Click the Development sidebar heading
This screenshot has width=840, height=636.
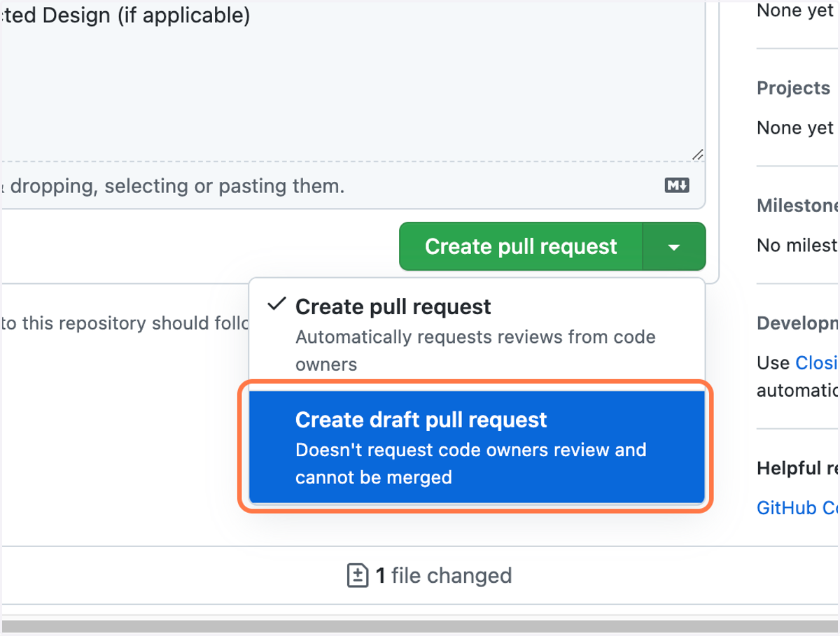pos(798,323)
